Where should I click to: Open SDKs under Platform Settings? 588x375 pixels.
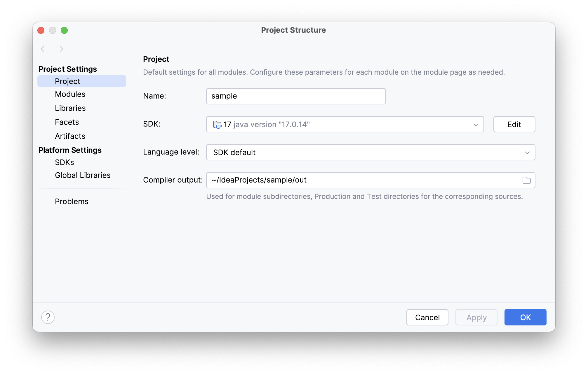coord(64,162)
